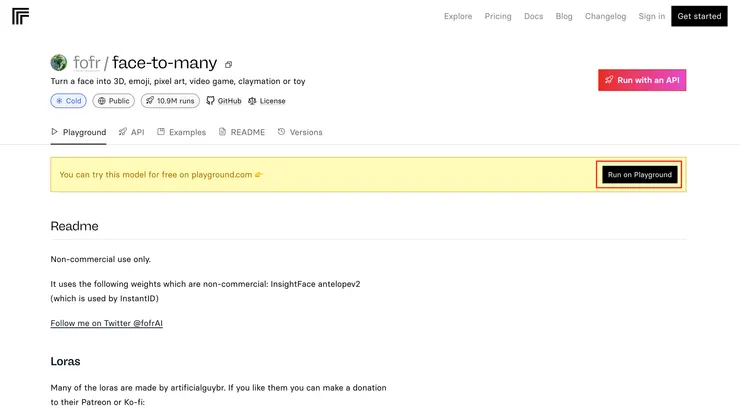Click the Replicate logo in the header
740x409 pixels.
click(20, 16)
